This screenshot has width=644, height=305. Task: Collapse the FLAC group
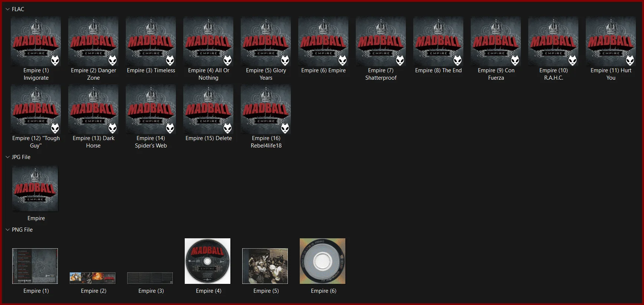[x=7, y=9]
